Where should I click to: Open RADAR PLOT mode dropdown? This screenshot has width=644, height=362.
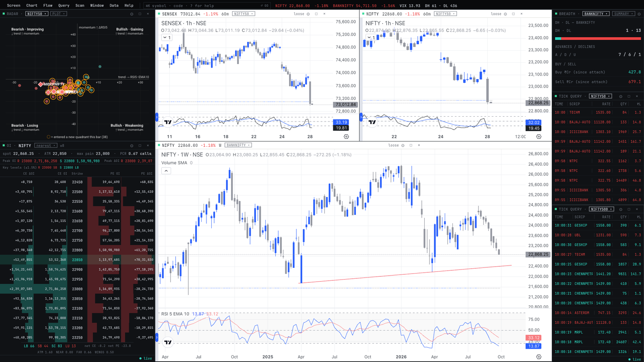coord(58,14)
